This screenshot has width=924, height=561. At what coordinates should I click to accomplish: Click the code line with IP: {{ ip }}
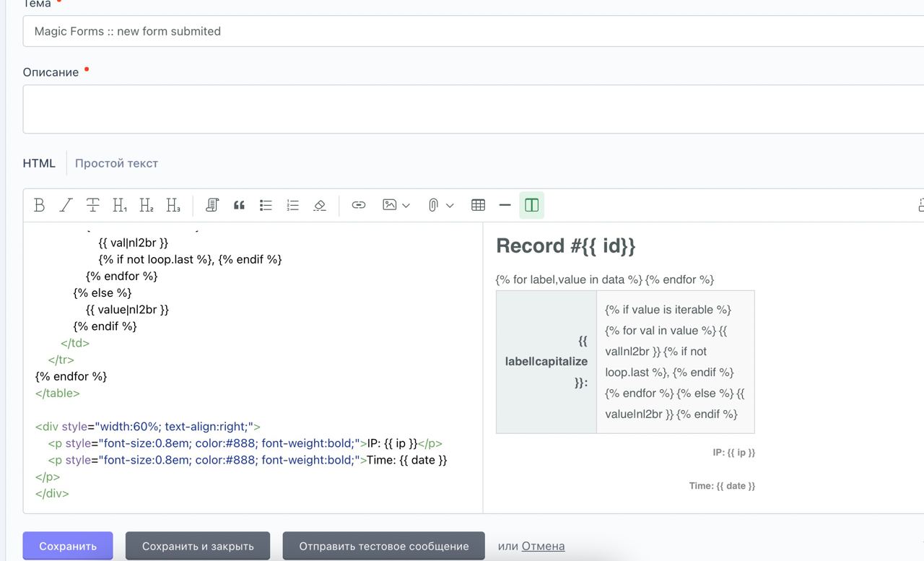[245, 443]
